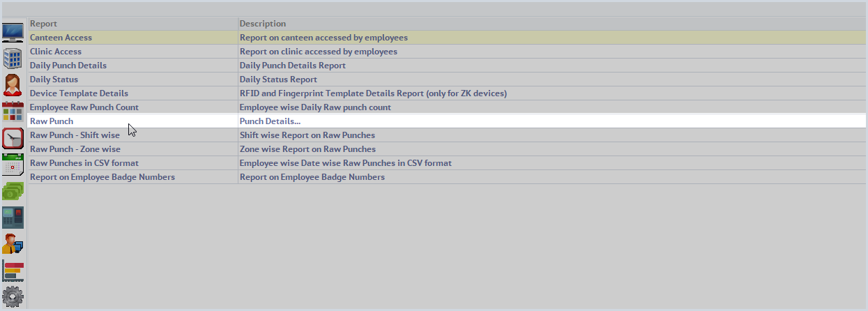Open the green calendar sidebar icon
Image resolution: width=868 pixels, height=311 pixels.
(13, 165)
